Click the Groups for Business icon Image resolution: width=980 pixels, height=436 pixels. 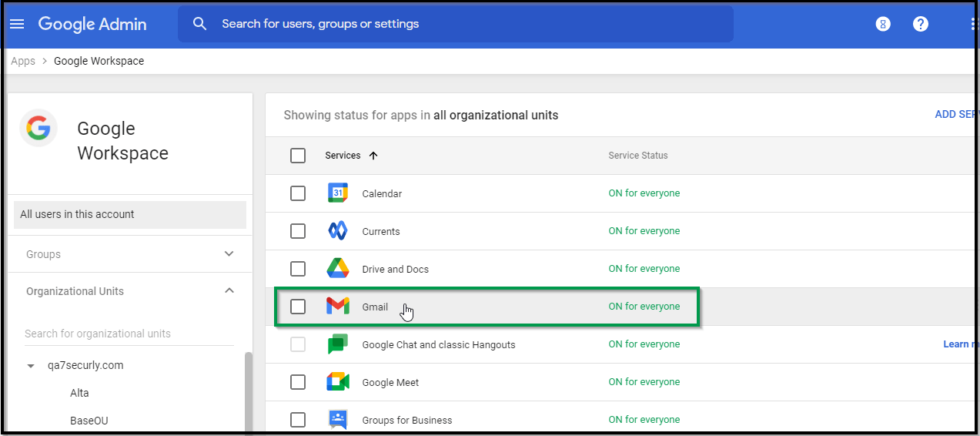338,420
